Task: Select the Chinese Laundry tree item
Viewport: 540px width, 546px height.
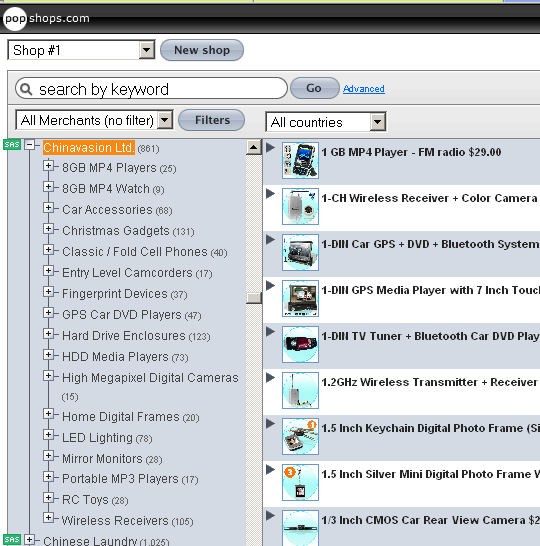Action: pos(90,540)
